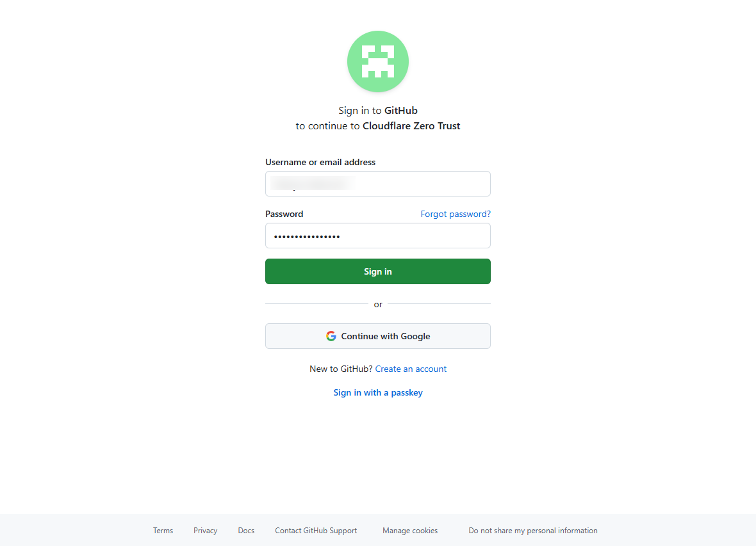Open Manage cookies in footer
Viewport: 756px width, 546px height.
[x=410, y=531]
